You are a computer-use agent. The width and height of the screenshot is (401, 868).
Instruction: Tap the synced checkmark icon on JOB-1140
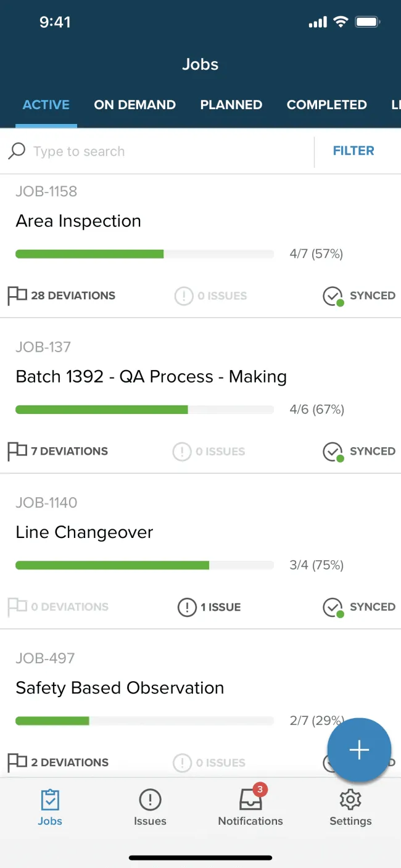(x=333, y=607)
